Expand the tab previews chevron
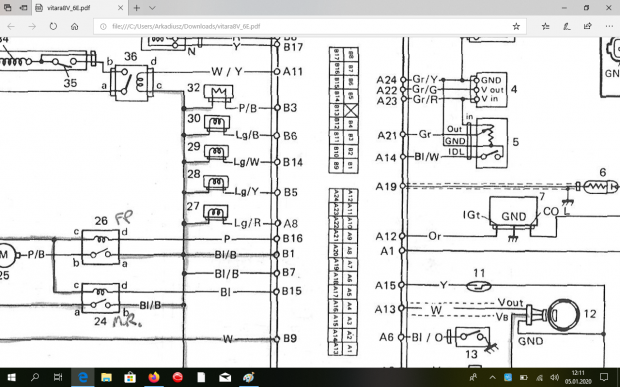Viewport: 620px width, 387px height. pos(152,8)
